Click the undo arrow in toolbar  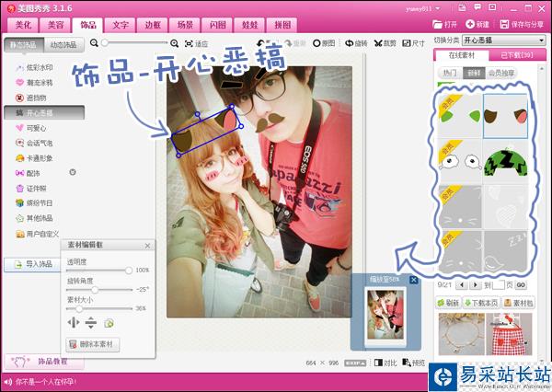point(261,43)
